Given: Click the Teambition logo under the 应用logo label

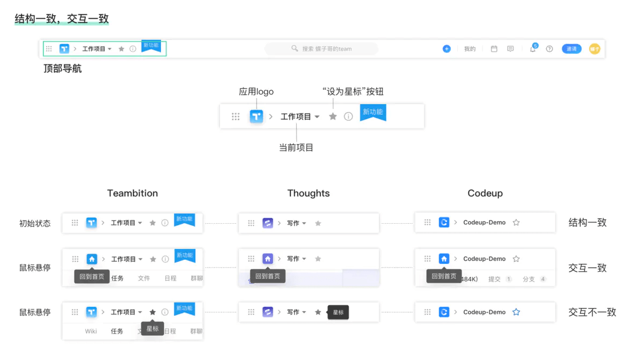Looking at the screenshot, I should pyautogui.click(x=257, y=116).
